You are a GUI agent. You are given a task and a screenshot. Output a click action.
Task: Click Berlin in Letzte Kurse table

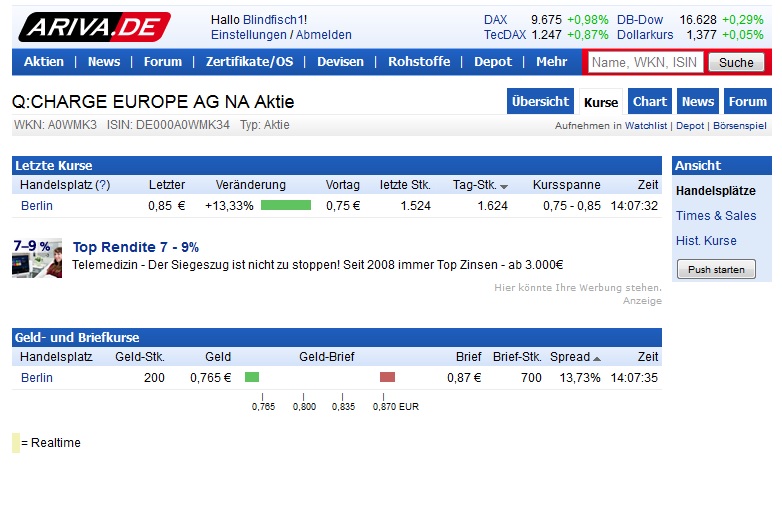pos(37,206)
